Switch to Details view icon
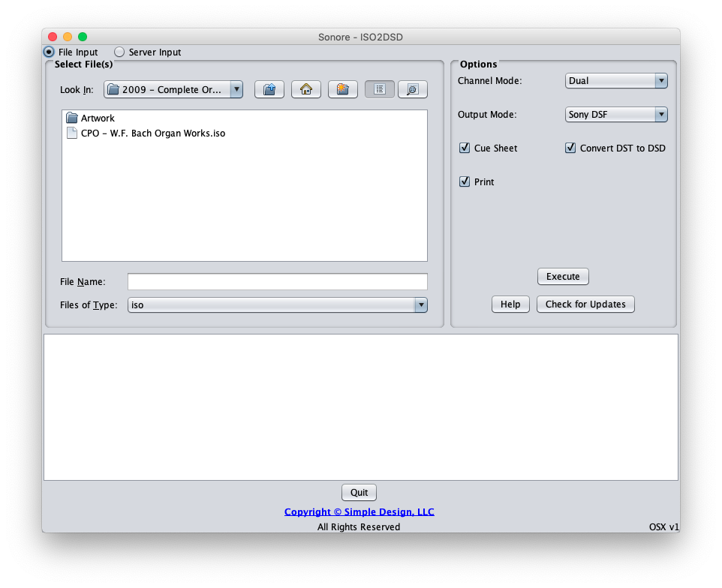This screenshot has height=588, width=722. (x=413, y=89)
